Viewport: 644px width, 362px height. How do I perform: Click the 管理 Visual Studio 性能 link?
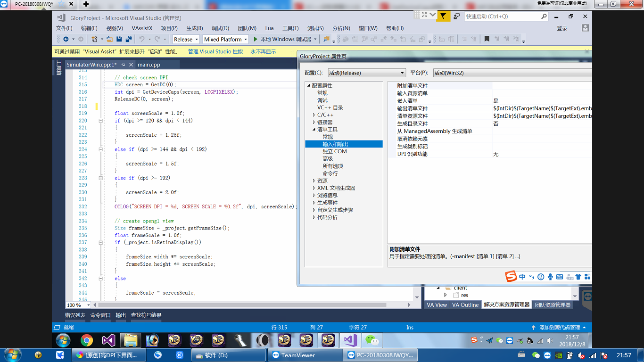215,52
